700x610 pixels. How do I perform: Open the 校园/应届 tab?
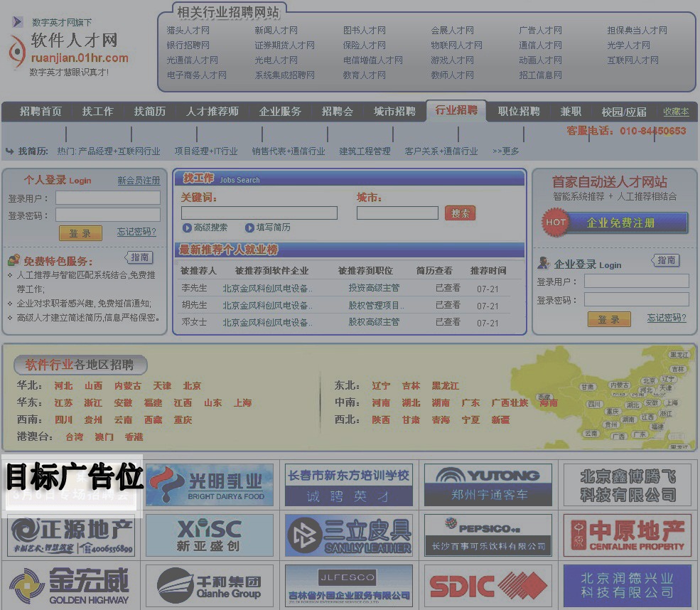point(624,112)
